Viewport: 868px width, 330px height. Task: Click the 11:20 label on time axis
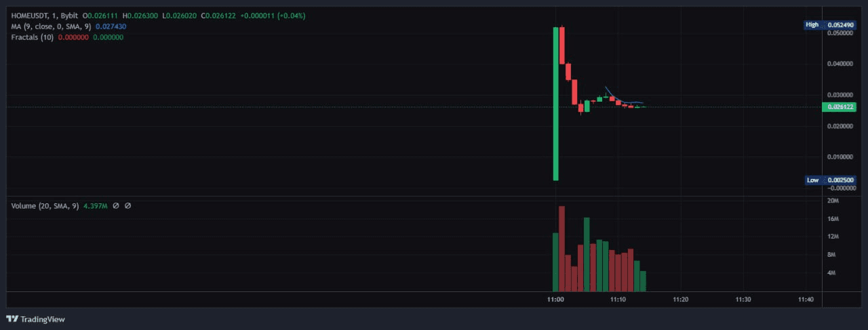680,299
